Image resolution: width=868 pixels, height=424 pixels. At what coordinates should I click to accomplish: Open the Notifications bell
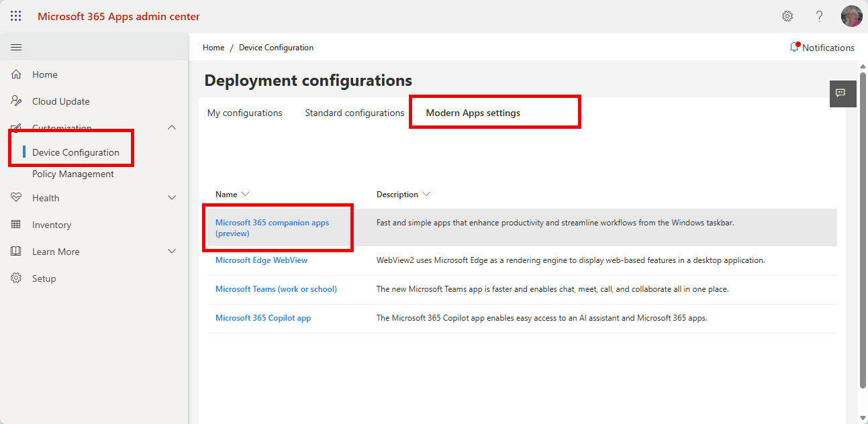pyautogui.click(x=822, y=48)
